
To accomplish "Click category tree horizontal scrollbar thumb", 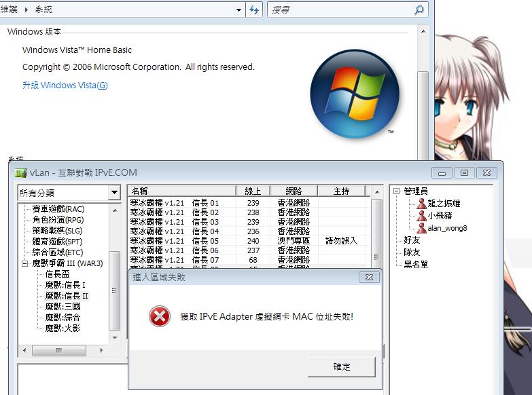I will click(x=59, y=350).
